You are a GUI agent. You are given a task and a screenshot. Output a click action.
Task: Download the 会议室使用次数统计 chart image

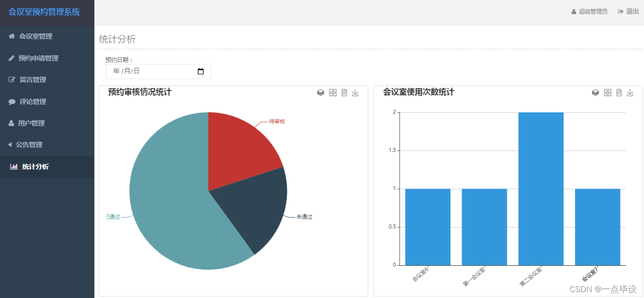[630, 93]
